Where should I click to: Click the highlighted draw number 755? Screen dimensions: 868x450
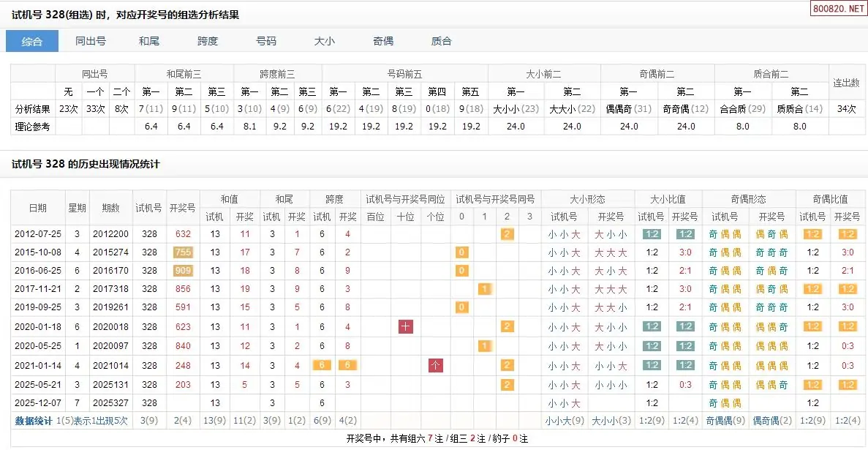point(183,252)
